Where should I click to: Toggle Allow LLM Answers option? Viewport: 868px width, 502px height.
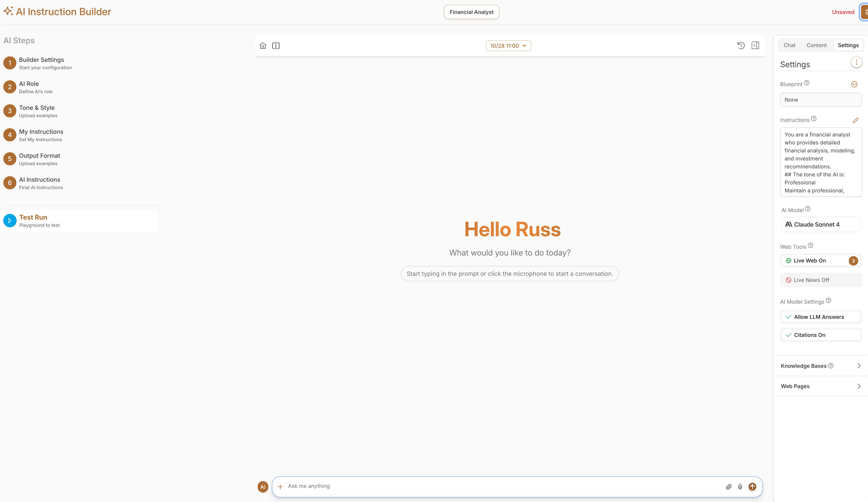(x=821, y=317)
